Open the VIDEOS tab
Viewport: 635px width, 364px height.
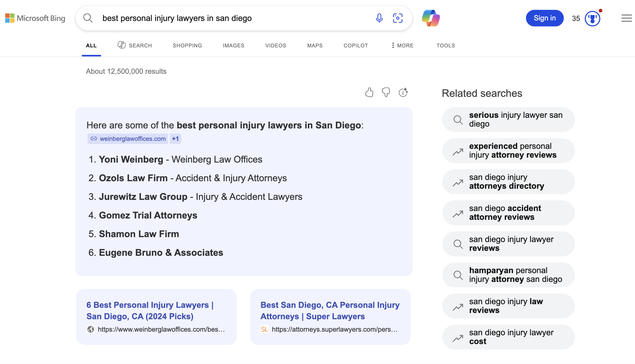(x=276, y=46)
